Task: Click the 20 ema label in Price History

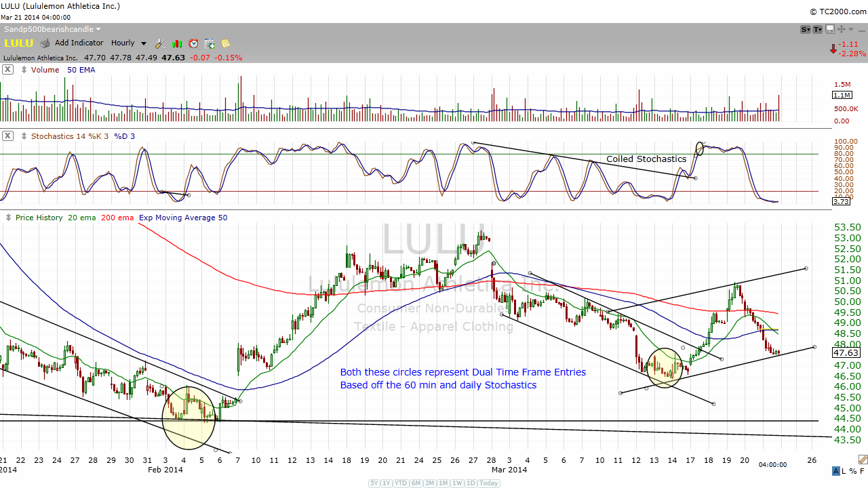Action: coord(82,218)
